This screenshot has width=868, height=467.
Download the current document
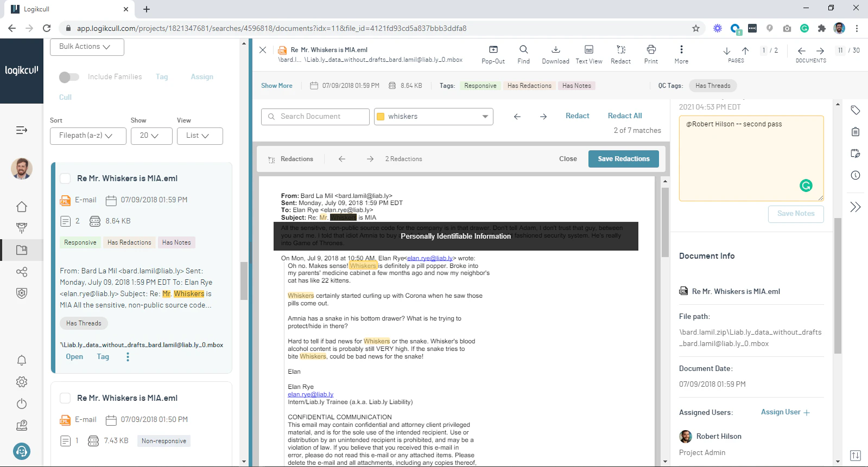pos(555,54)
